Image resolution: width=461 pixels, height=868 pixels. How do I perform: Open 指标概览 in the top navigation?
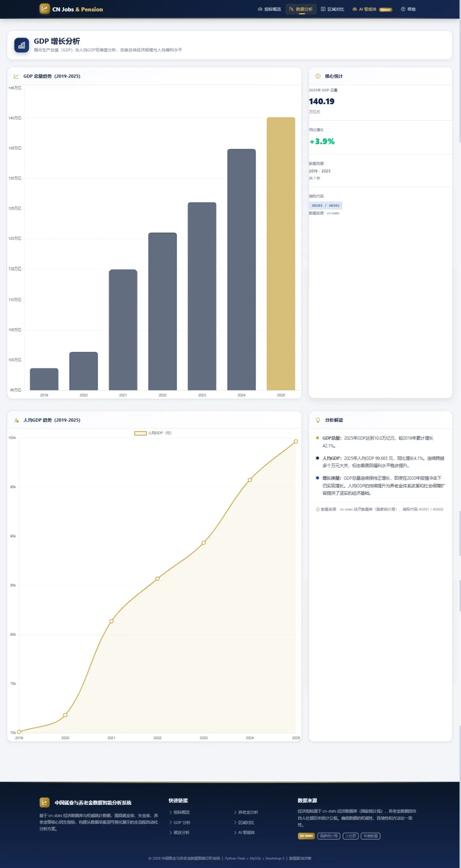pos(269,9)
